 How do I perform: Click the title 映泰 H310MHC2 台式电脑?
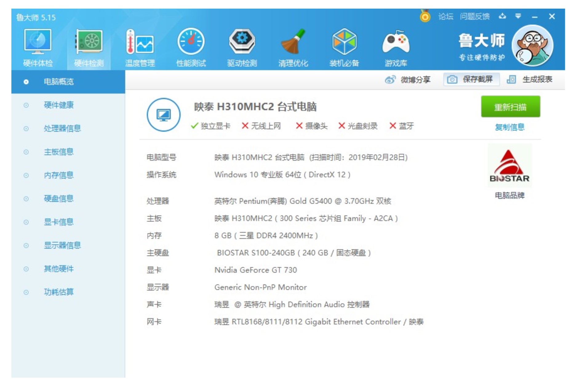click(x=255, y=107)
